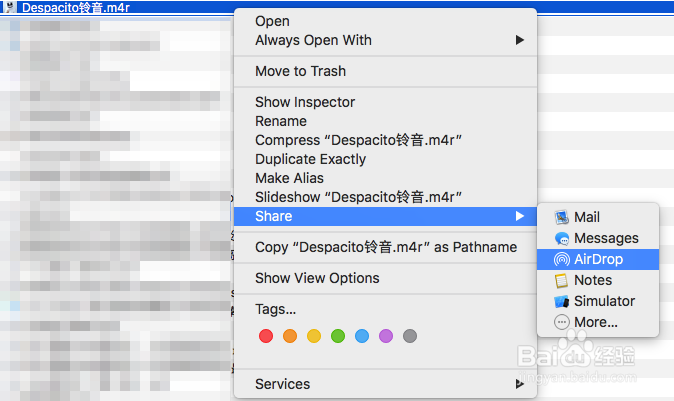Select Always Open With menu entry

click(385, 40)
